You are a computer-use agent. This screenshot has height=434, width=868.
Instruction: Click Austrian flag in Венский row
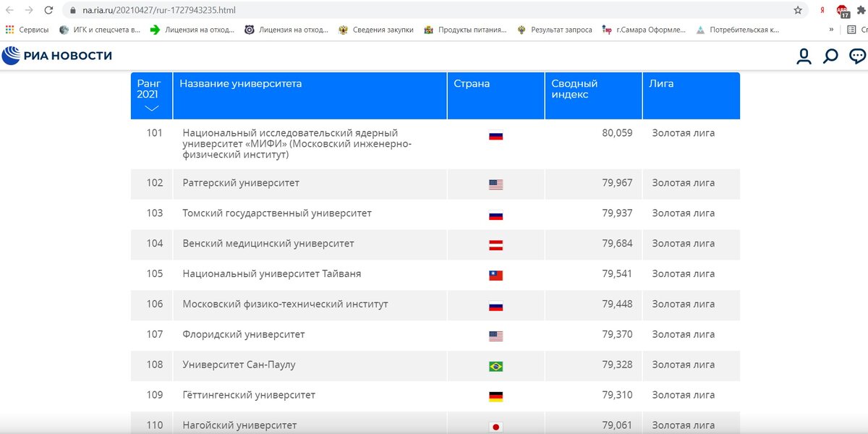(495, 245)
